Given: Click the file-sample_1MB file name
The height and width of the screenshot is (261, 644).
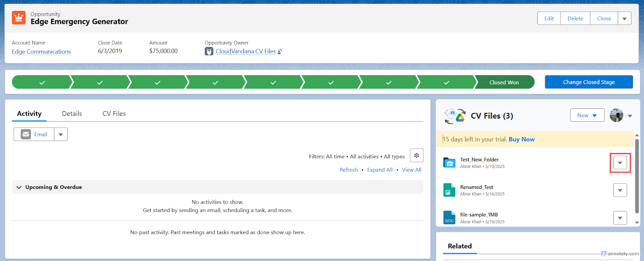Looking at the screenshot, I should (479, 215).
